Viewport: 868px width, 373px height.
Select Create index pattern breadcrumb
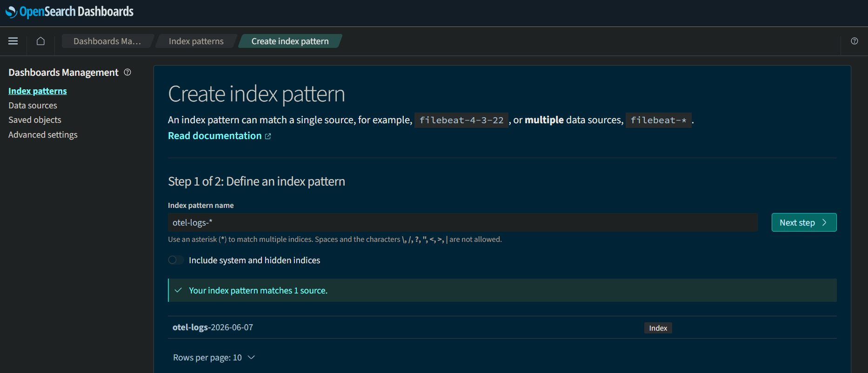(x=290, y=41)
